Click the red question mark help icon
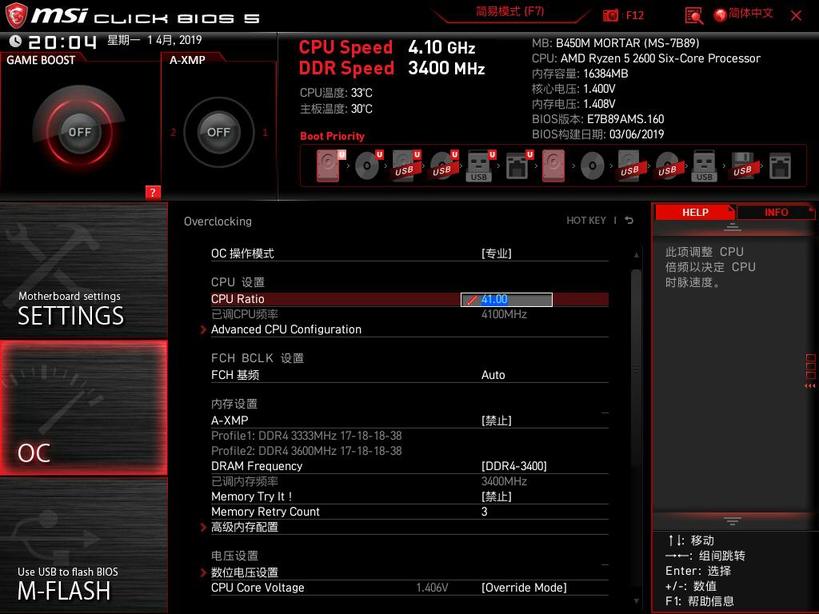This screenshot has height=614, width=819. point(152,192)
